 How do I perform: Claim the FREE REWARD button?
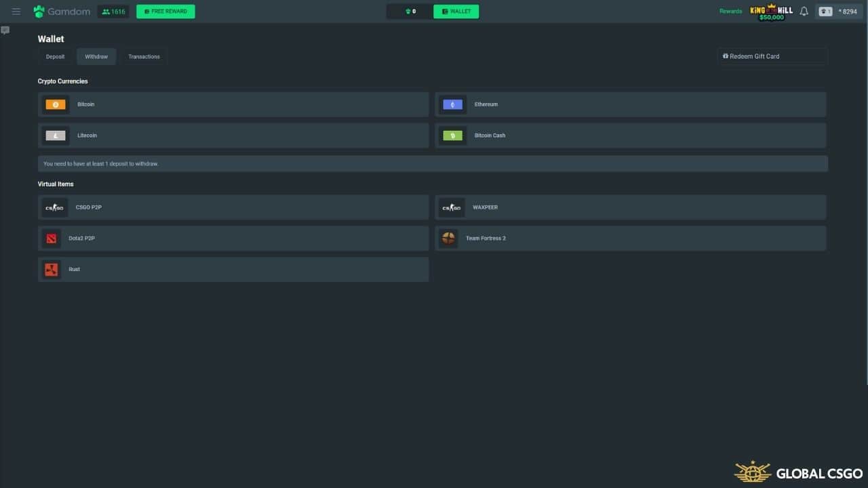click(x=165, y=12)
